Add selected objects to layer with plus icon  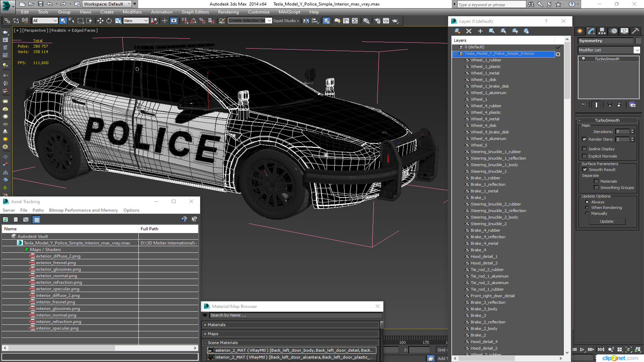pyautogui.click(x=480, y=31)
